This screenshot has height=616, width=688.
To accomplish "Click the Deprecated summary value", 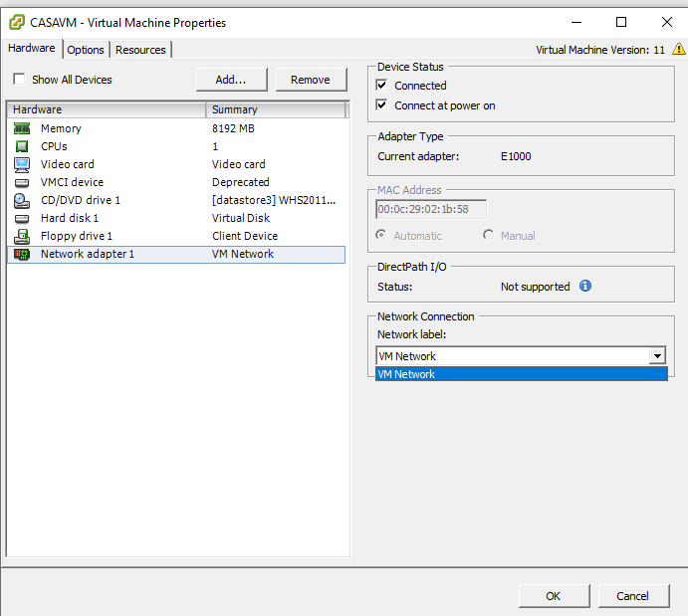I will [240, 182].
